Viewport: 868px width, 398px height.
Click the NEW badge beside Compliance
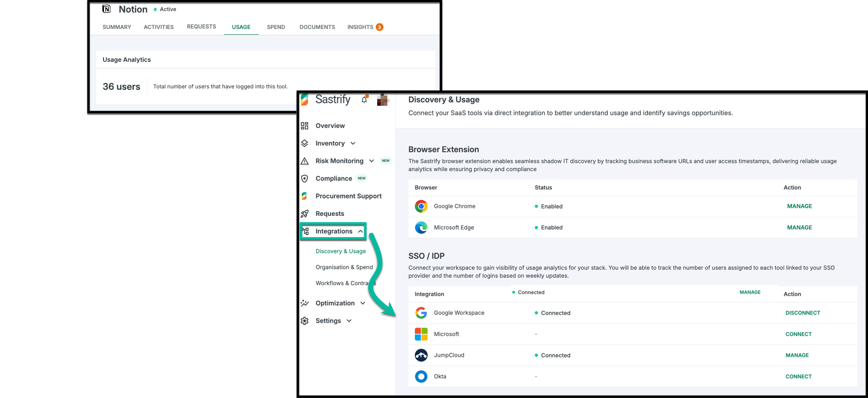tap(362, 178)
